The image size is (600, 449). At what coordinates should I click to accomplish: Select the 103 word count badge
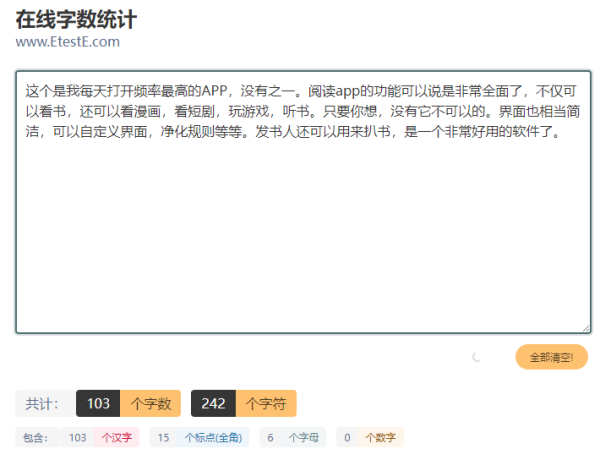pos(98,403)
